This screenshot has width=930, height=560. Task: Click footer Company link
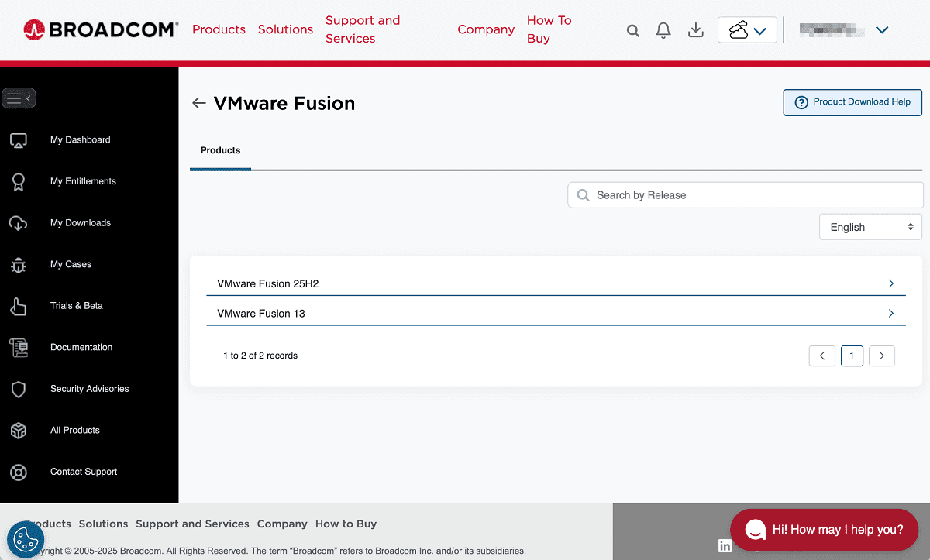pos(282,524)
